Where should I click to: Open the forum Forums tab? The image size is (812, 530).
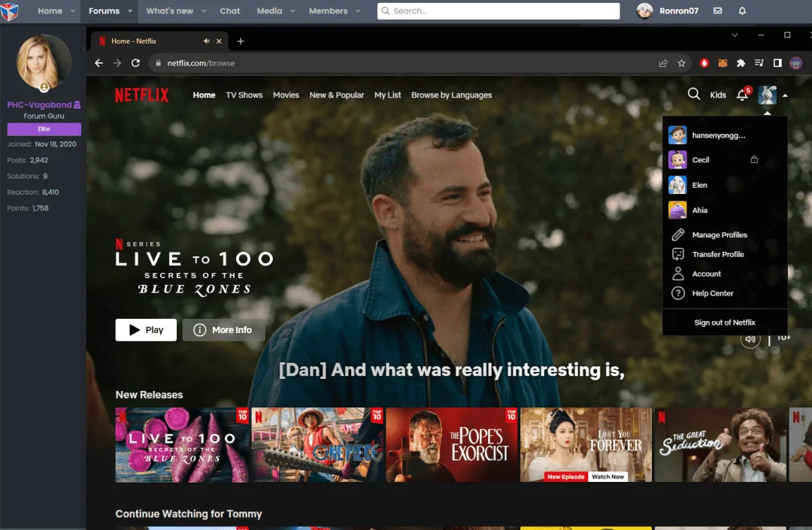coord(104,11)
